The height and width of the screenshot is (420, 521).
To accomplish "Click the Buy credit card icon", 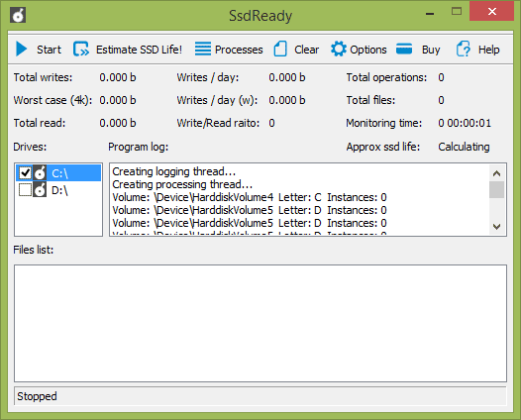I will click(x=404, y=49).
